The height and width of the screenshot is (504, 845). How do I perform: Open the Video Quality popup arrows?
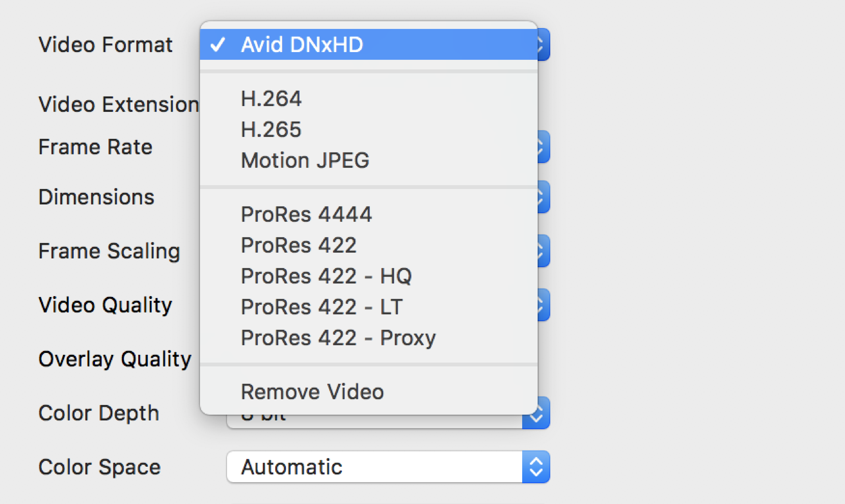point(543,305)
